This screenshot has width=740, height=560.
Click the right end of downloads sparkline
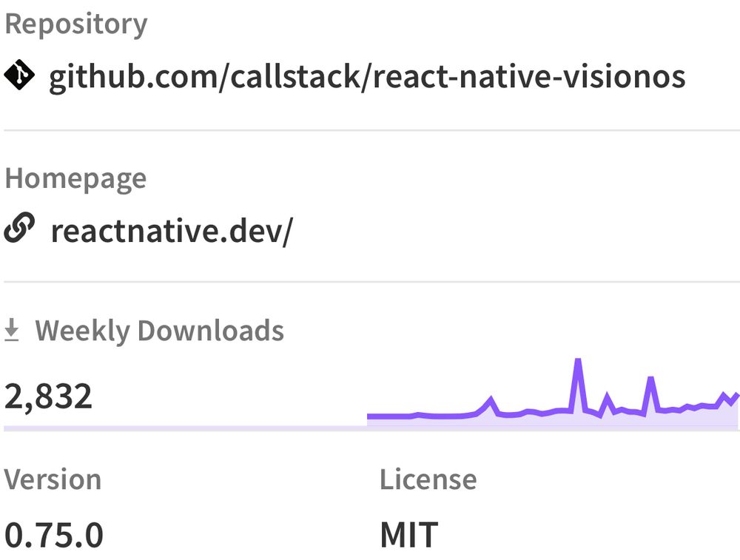[x=737, y=395]
